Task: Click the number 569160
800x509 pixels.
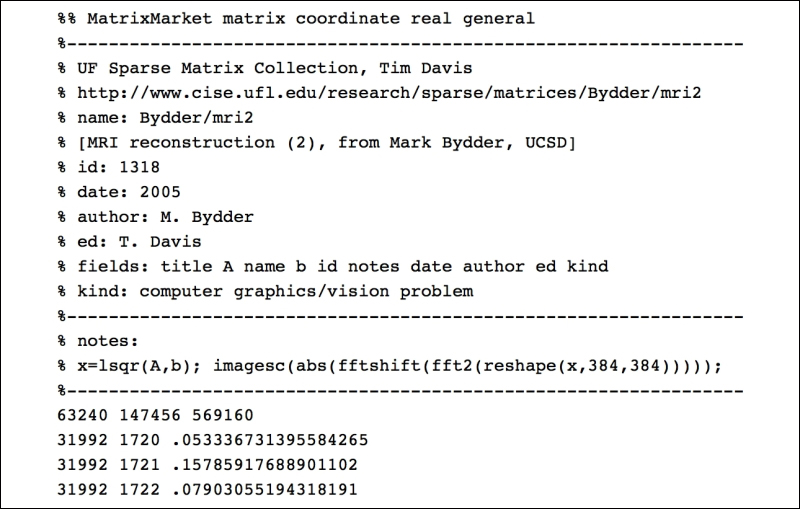Action: pyautogui.click(x=222, y=415)
